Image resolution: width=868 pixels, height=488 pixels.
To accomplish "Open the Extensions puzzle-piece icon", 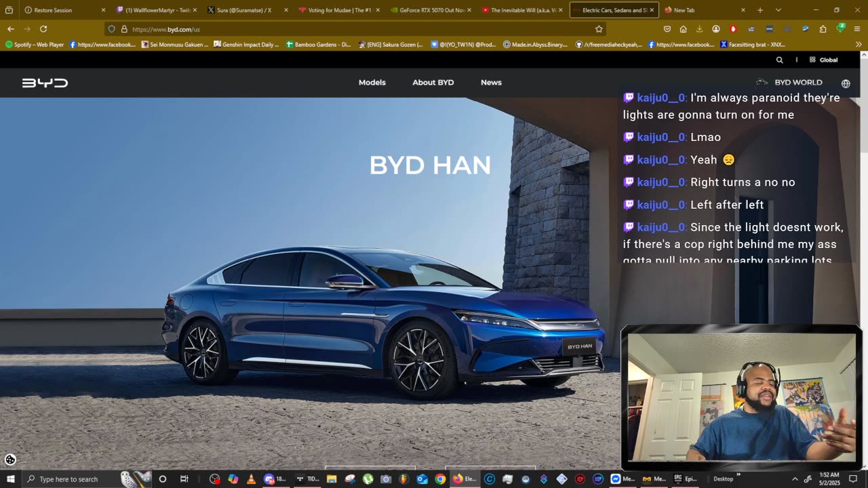I will 823,29.
